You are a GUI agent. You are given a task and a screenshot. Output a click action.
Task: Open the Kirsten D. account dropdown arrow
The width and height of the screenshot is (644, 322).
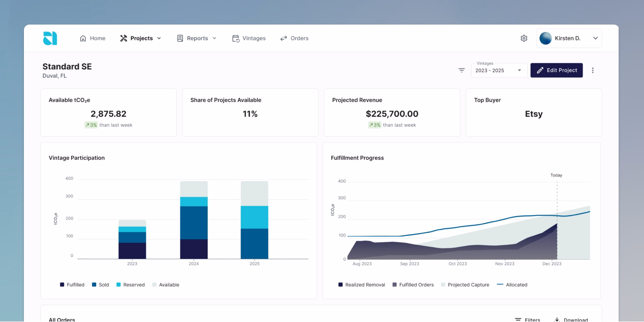point(595,38)
